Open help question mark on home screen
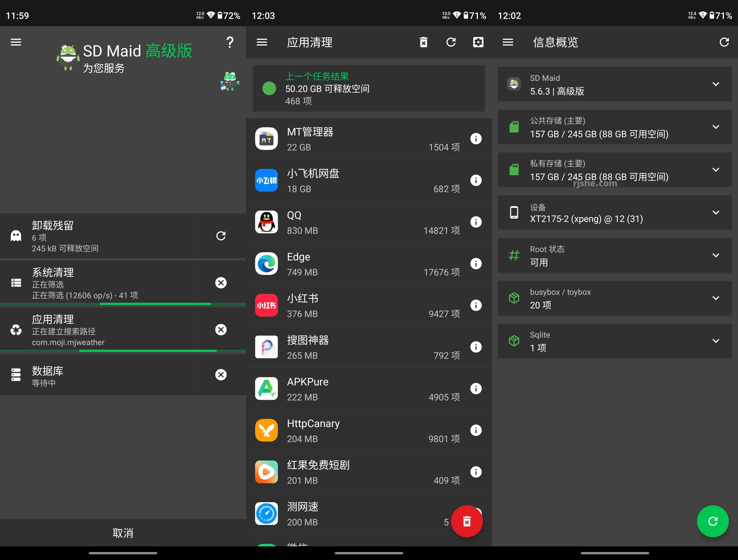738x560 pixels. [230, 42]
